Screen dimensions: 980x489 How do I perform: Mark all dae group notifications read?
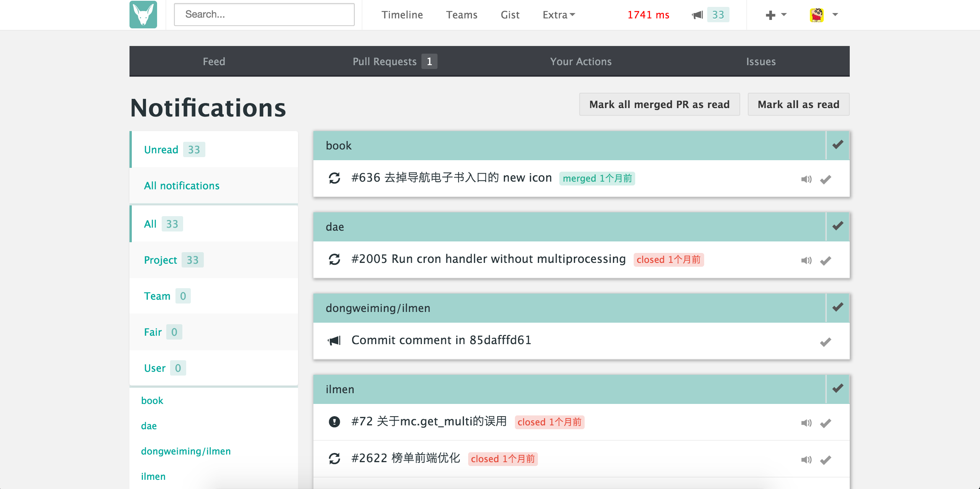(x=838, y=226)
